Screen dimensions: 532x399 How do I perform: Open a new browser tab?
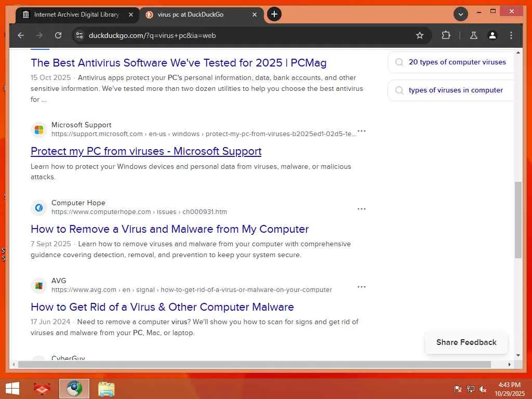274,14
